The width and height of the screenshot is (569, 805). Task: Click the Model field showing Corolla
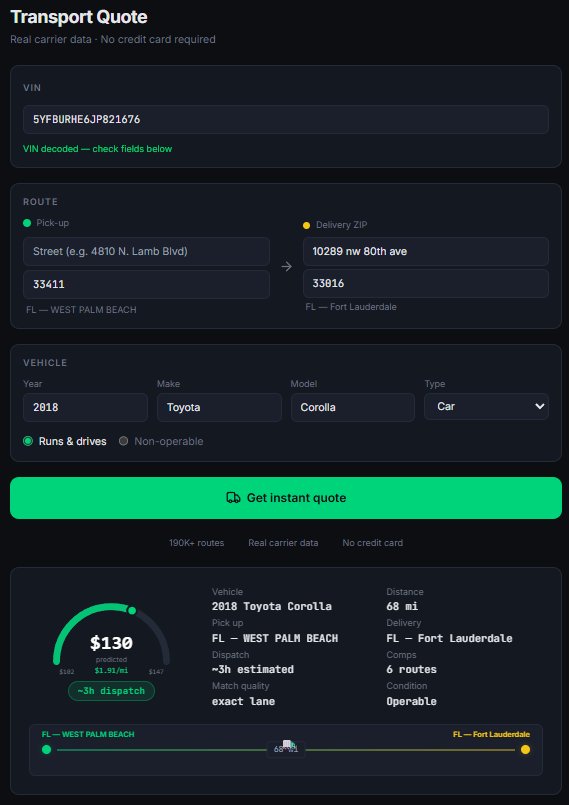353,407
